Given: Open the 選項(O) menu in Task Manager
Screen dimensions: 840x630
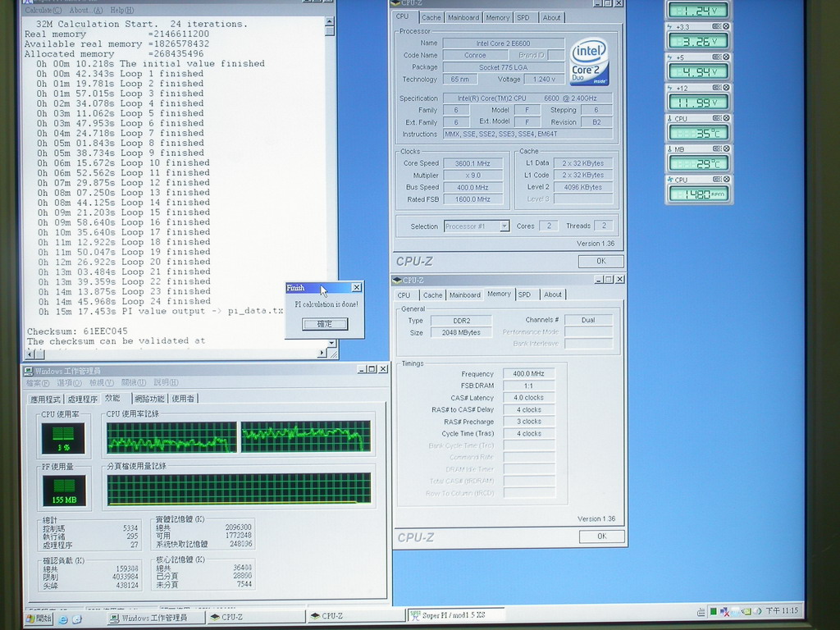Looking at the screenshot, I should pos(69,383).
